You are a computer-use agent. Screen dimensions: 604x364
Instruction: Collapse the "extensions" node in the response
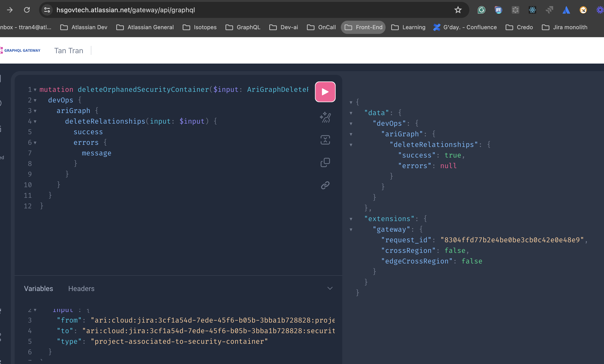click(x=351, y=219)
